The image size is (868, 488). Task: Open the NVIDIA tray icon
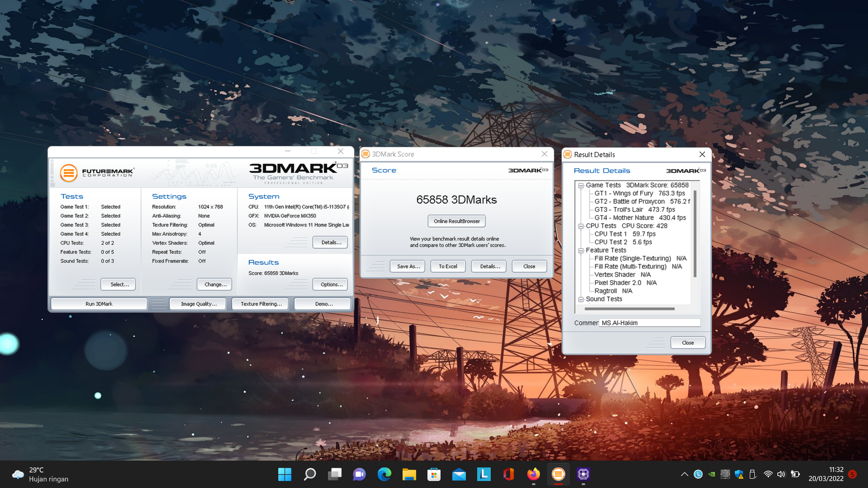click(x=712, y=474)
